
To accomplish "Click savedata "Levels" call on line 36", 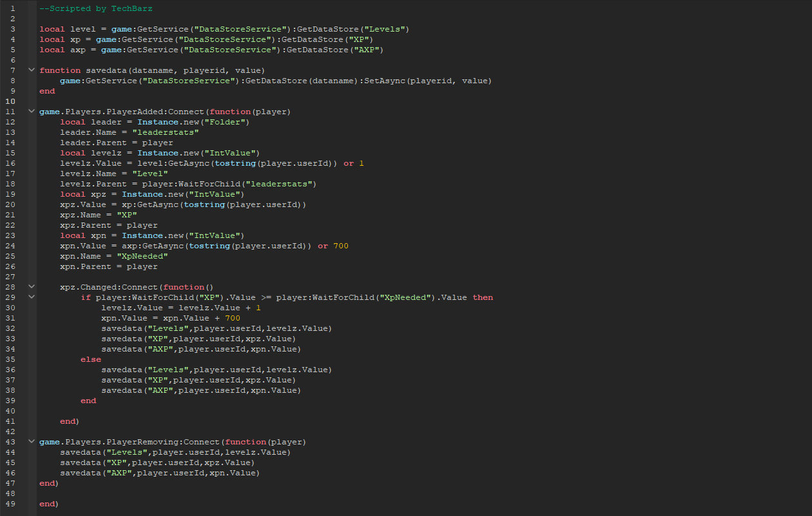I will click(217, 370).
